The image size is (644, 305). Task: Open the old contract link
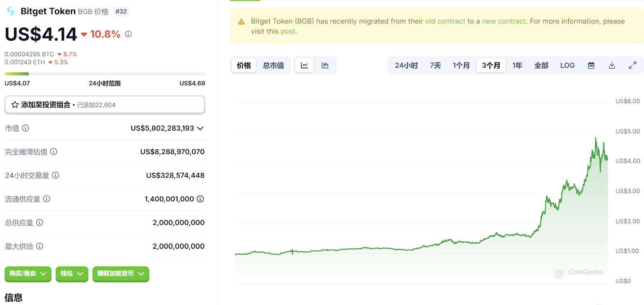[445, 21]
